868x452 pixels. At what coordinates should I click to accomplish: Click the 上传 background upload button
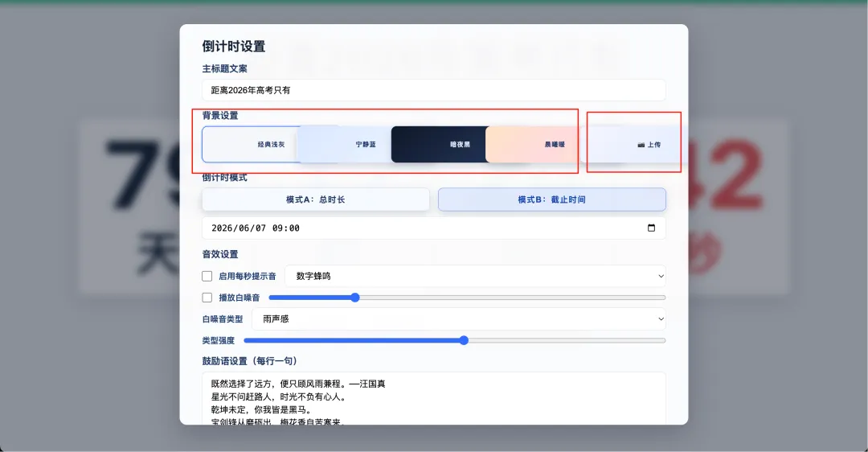click(x=634, y=145)
